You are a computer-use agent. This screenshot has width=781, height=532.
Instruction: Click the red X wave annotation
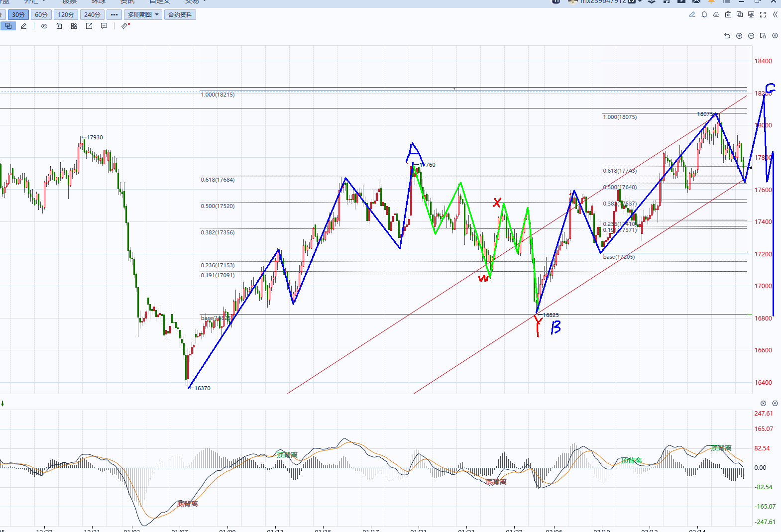pyautogui.click(x=497, y=202)
